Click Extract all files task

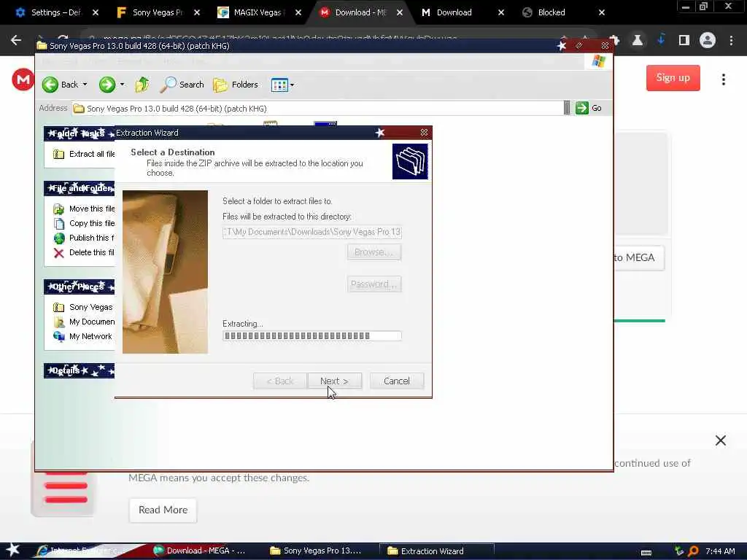click(84, 154)
